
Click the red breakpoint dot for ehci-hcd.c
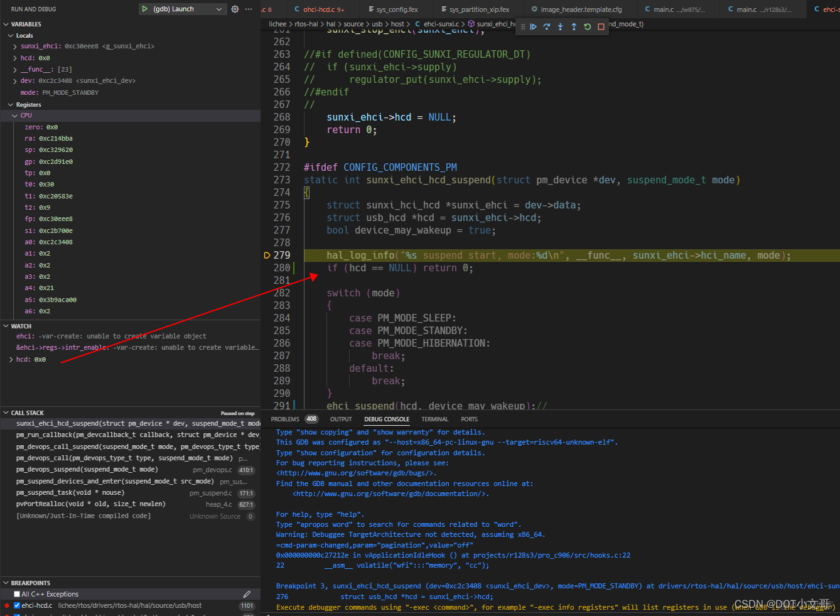[x=6, y=606]
